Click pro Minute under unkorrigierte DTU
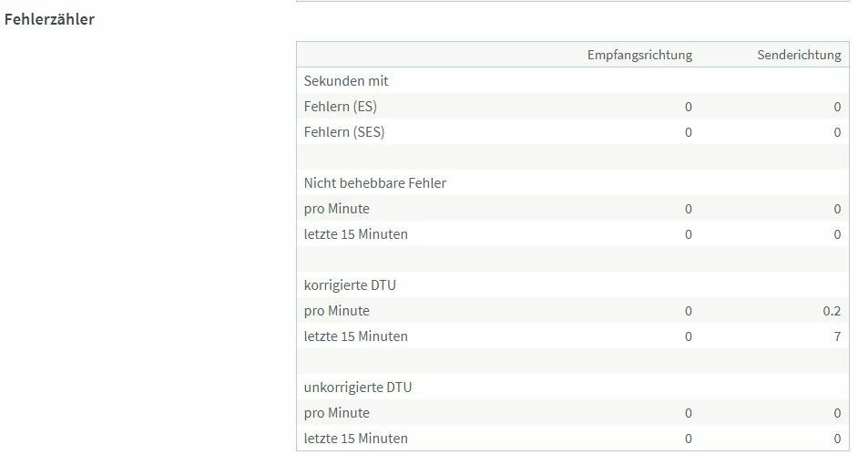This screenshot has width=868, height=465. tap(337, 413)
